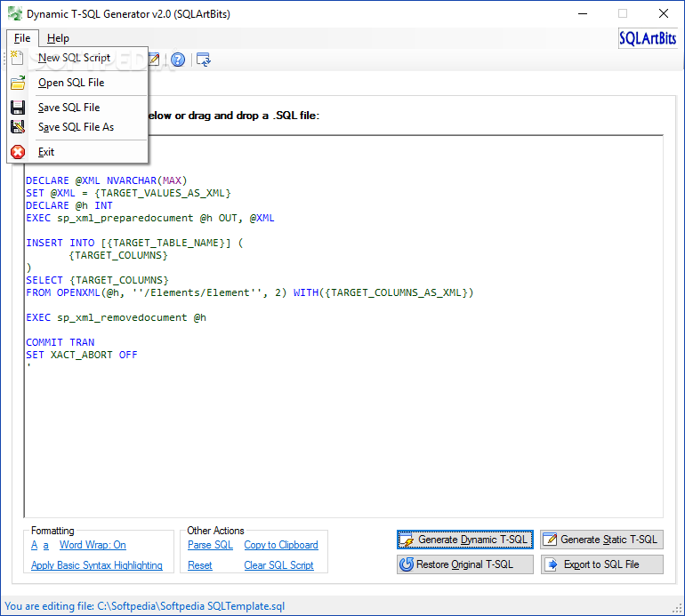Click the status bar file path text
The width and height of the screenshot is (685, 616).
(145, 606)
